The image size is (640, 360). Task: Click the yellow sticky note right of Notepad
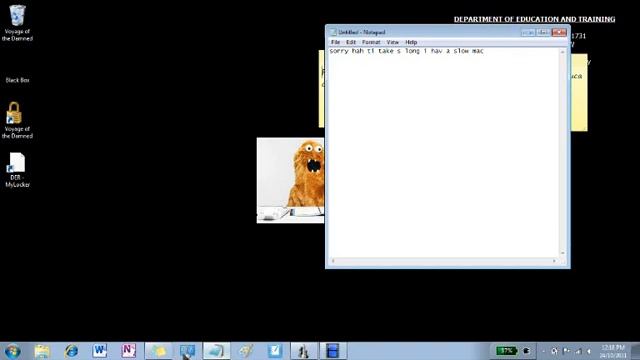579,93
